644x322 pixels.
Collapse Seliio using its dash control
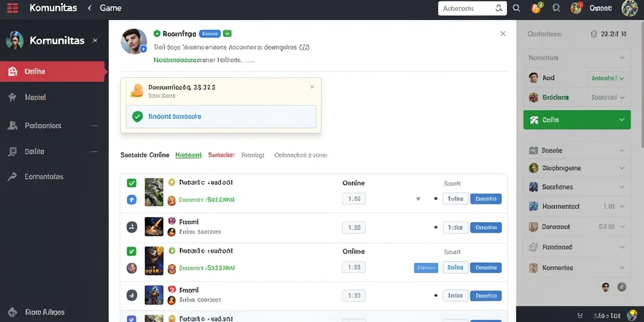pyautogui.click(x=94, y=152)
